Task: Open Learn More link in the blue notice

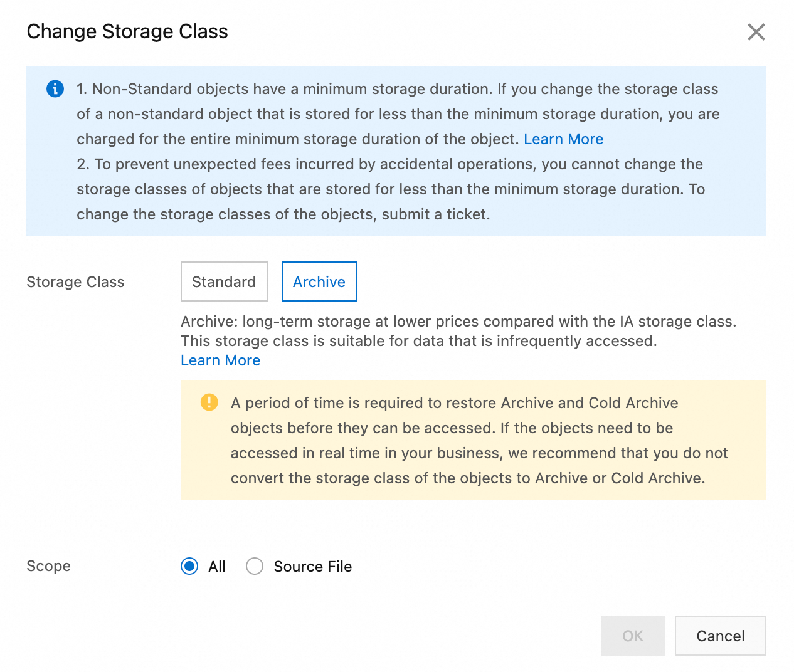Action: click(563, 139)
